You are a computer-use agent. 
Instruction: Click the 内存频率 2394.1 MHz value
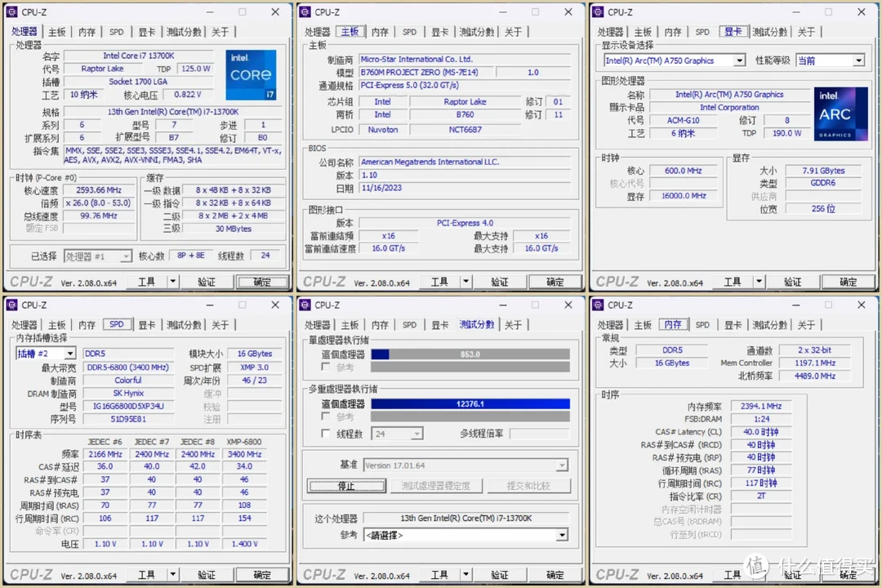(760, 406)
